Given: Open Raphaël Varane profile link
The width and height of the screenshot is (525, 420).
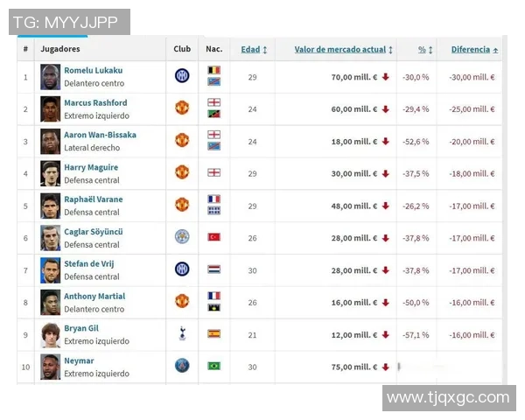Looking at the screenshot, I should pyautogui.click(x=93, y=199).
